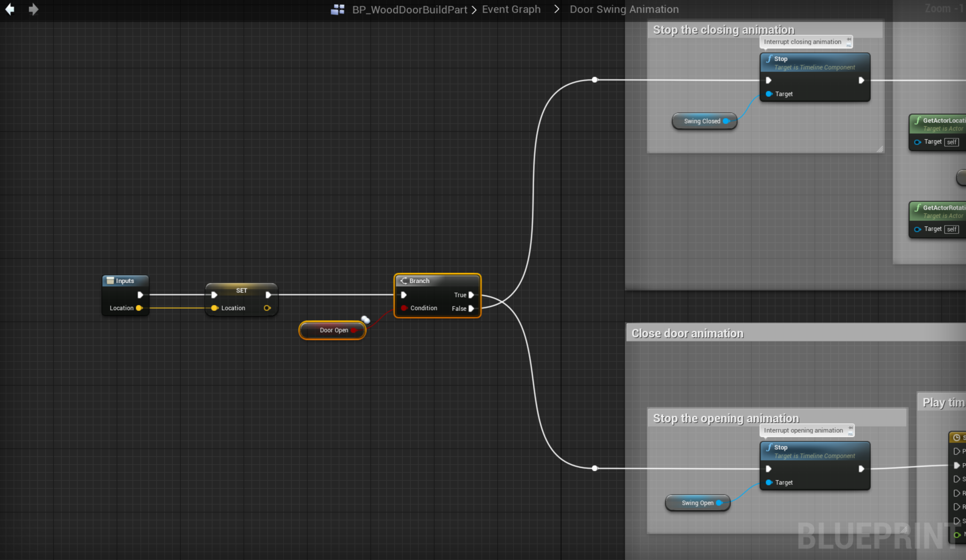
Task: Click the Branch True execution pin
Action: click(471, 295)
